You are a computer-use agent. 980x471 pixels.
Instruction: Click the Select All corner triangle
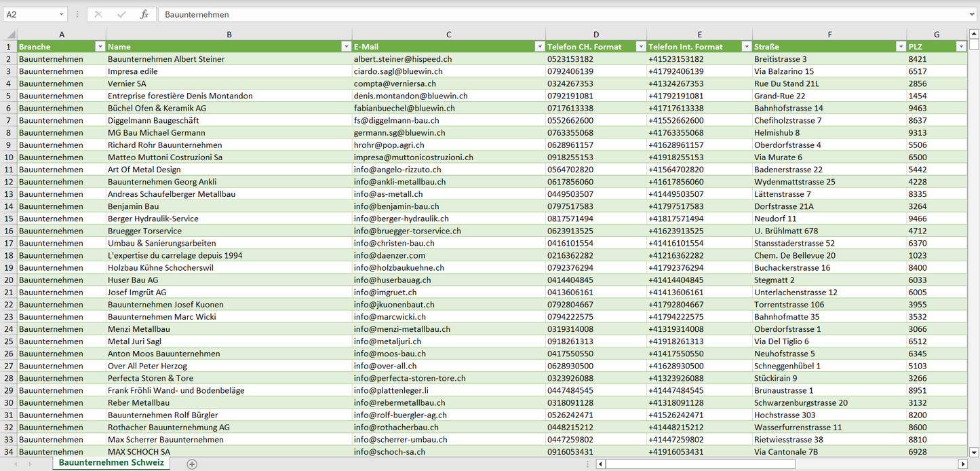point(11,35)
